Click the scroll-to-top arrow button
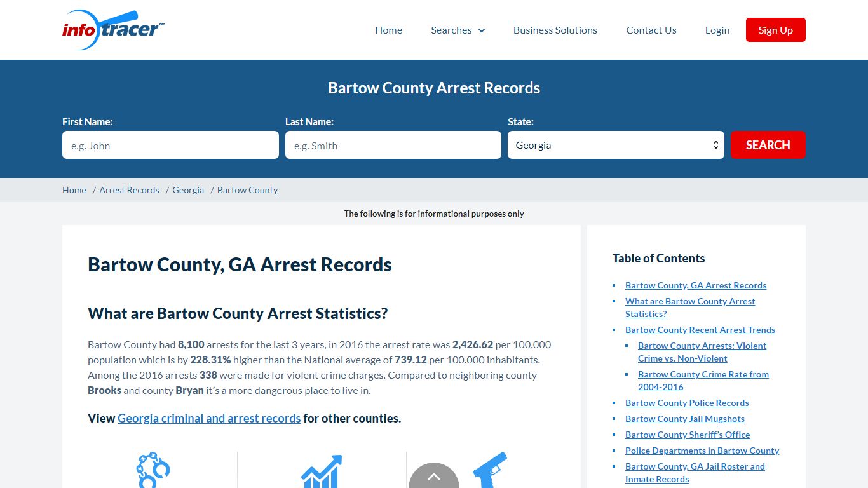The image size is (868, 488). 434,476
